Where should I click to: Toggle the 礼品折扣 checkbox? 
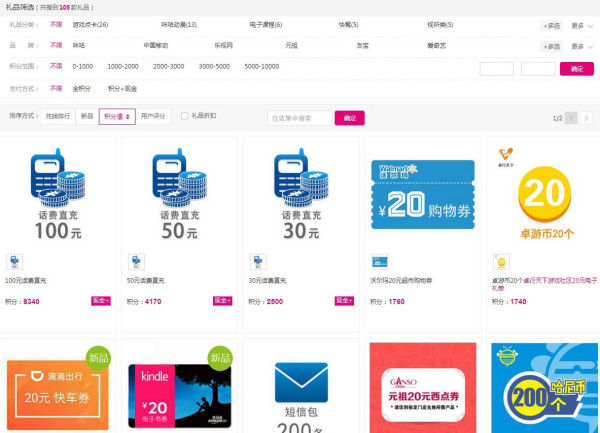[x=184, y=116]
